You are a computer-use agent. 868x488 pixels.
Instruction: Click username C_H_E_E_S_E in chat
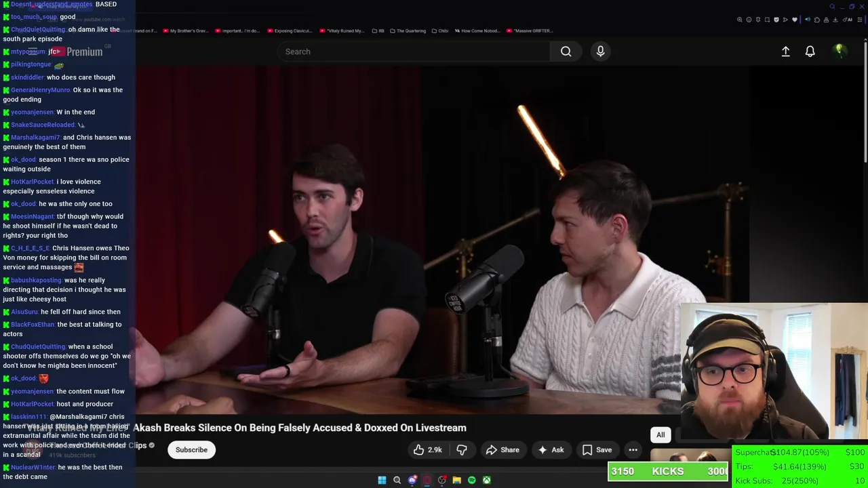[x=30, y=249]
